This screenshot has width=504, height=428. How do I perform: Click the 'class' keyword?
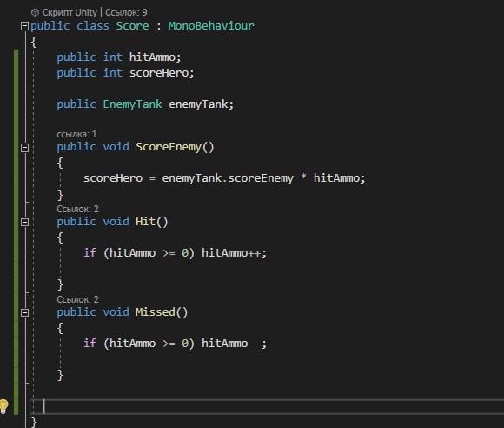tap(93, 26)
